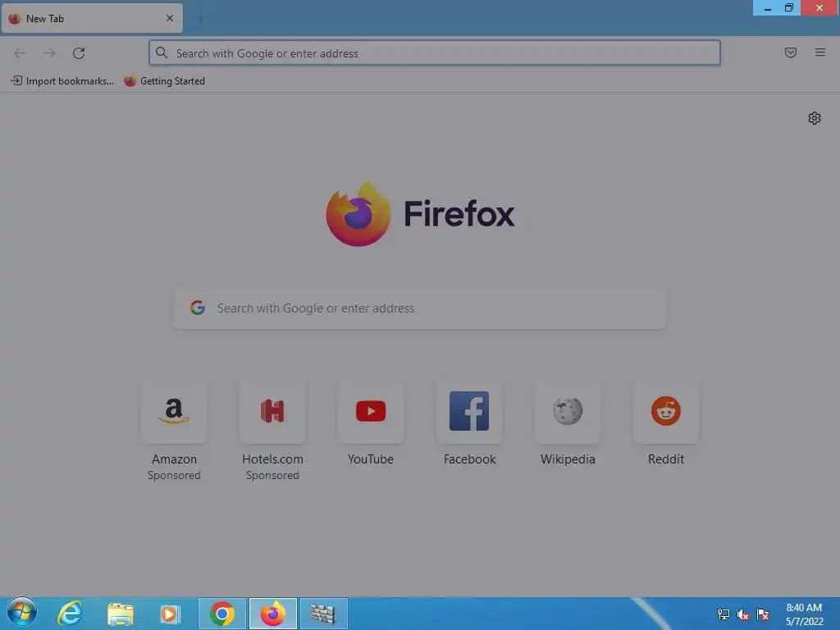Click the Forward navigation arrow
The height and width of the screenshot is (630, 840).
tap(48, 53)
